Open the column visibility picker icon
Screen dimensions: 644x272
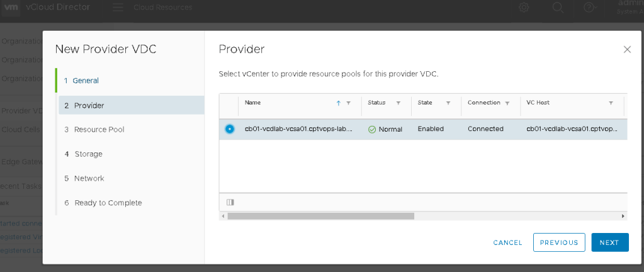[x=230, y=202]
